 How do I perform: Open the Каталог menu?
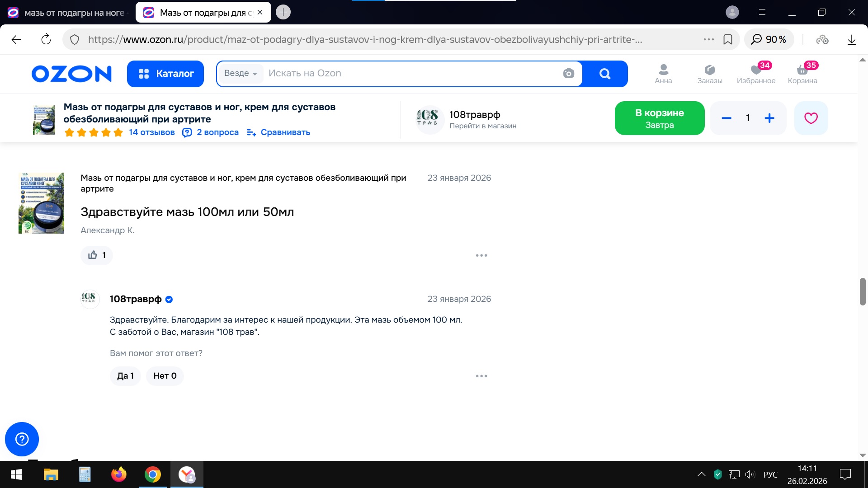pos(165,74)
